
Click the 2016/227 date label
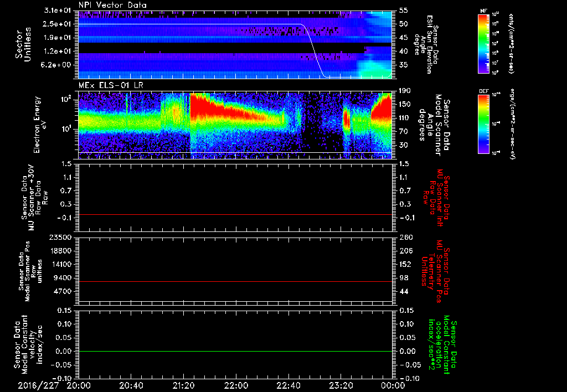coord(38,386)
